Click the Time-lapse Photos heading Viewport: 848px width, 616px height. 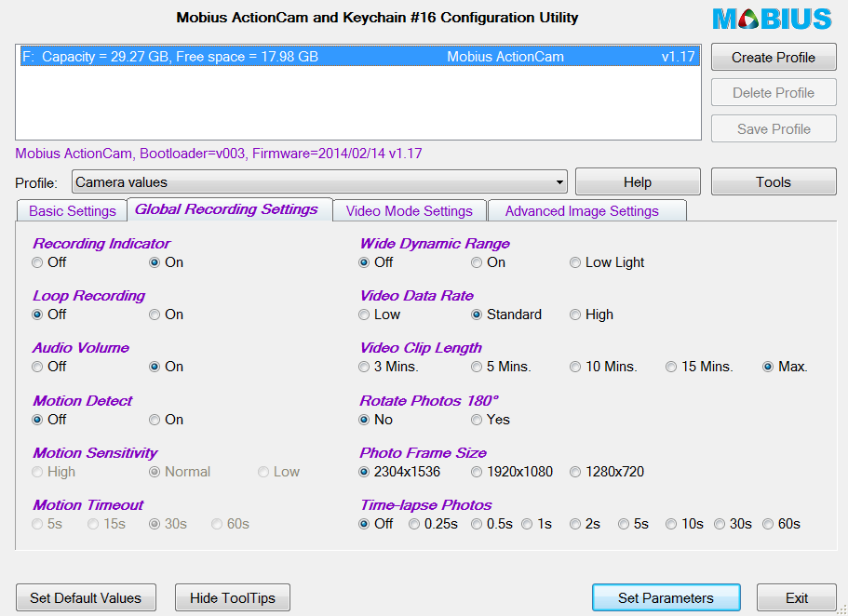click(426, 505)
